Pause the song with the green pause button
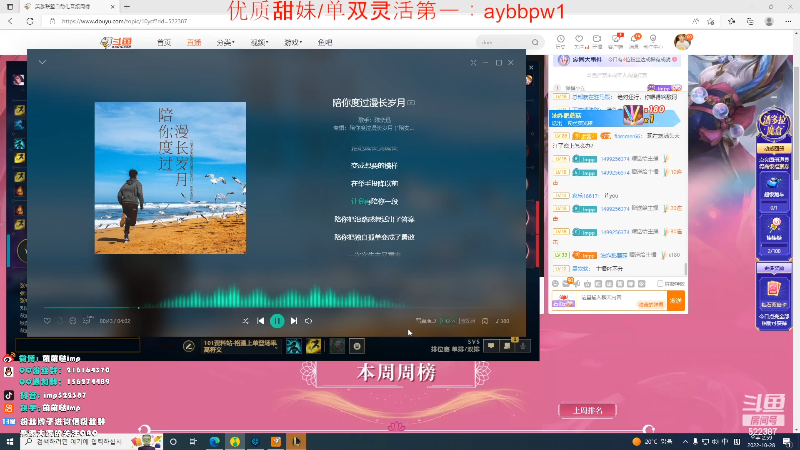Screen dimensions: 800x450 tap(277, 321)
